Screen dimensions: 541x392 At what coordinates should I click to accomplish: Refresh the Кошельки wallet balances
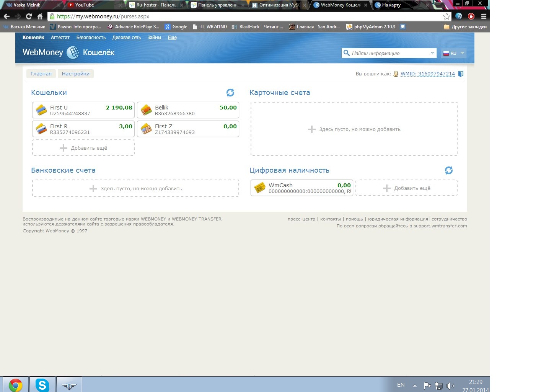click(230, 93)
